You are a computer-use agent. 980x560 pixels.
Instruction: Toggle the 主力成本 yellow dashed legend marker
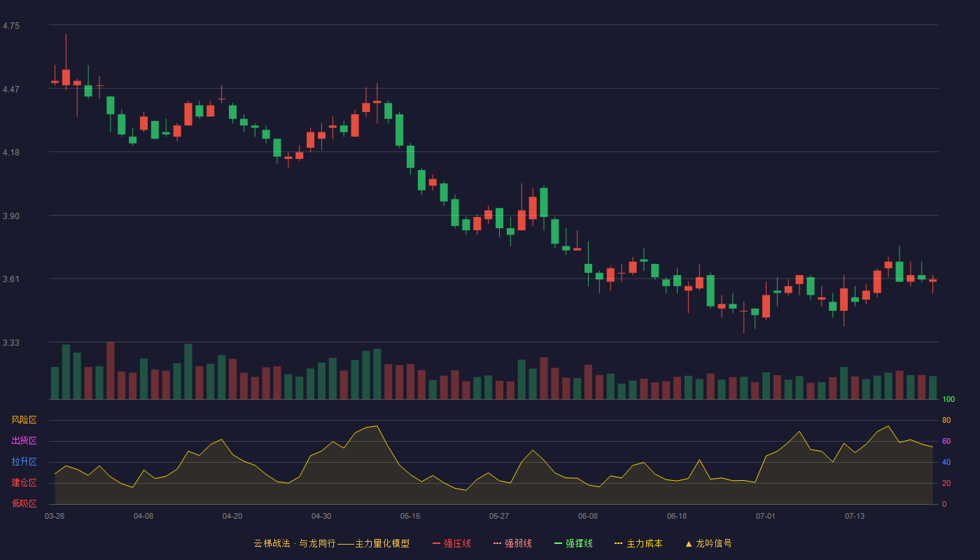coord(618,543)
